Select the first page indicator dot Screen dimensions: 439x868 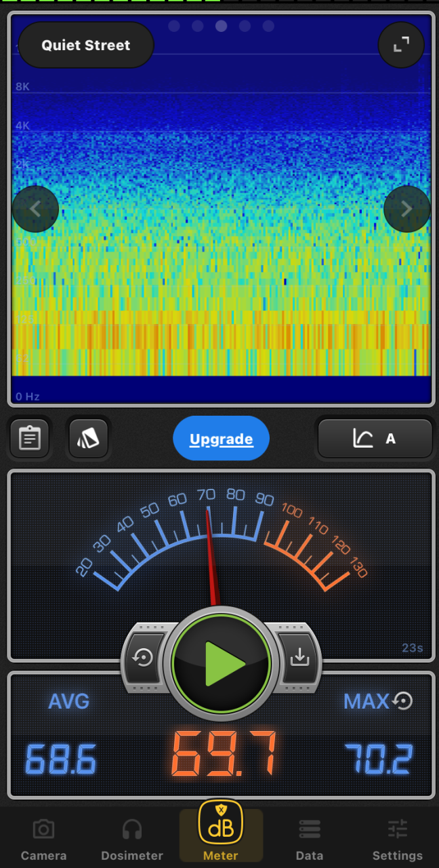coord(174,26)
